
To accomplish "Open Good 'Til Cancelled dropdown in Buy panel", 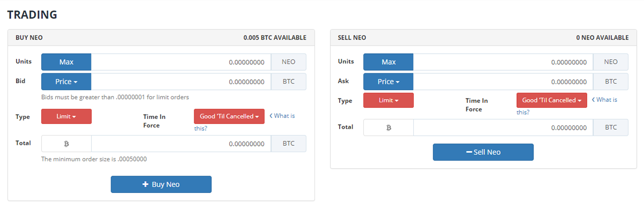I will 229,116.
